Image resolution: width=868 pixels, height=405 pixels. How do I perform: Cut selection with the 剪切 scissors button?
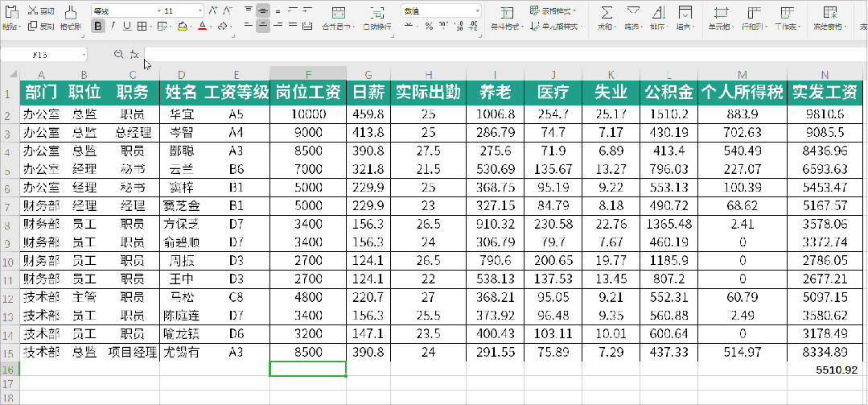tap(41, 11)
